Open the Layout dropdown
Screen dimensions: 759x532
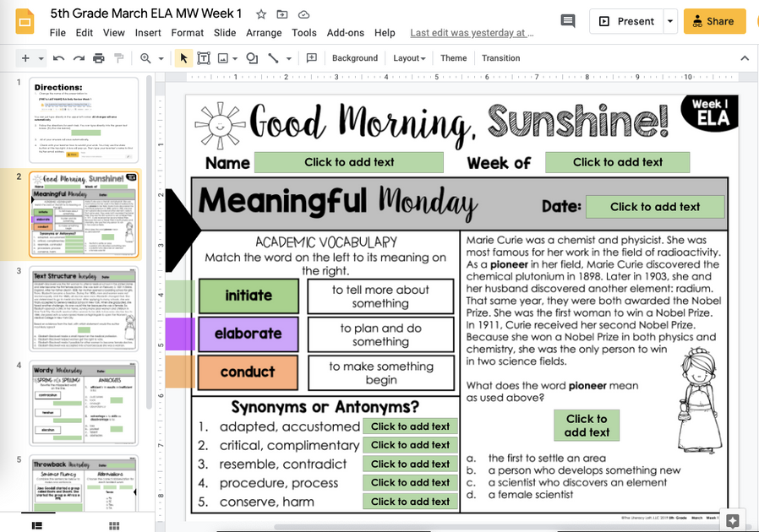click(408, 58)
